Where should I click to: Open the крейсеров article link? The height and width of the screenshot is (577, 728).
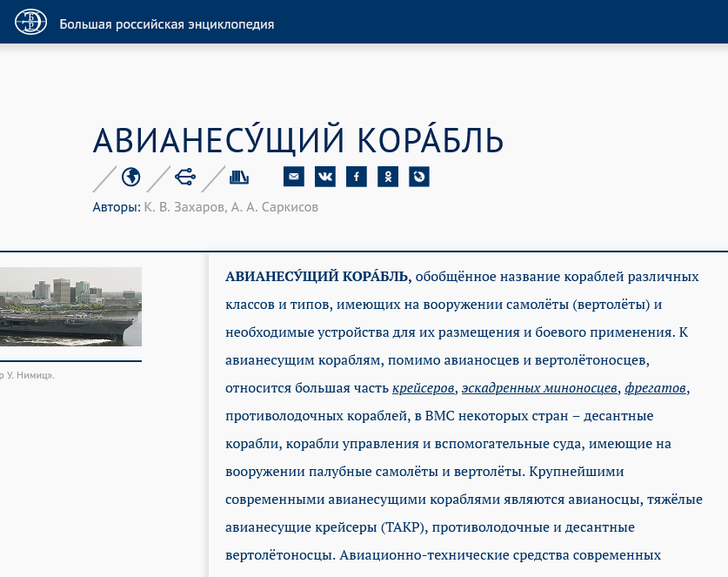pos(423,388)
